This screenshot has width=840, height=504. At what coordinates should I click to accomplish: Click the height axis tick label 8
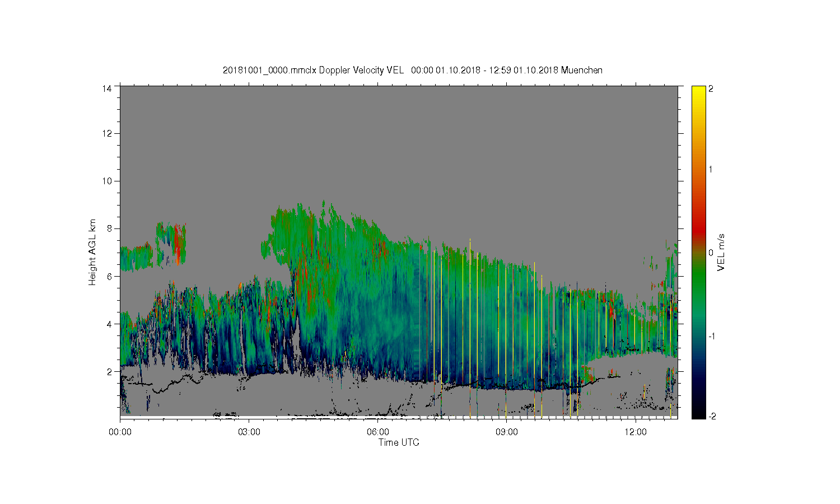(x=109, y=228)
